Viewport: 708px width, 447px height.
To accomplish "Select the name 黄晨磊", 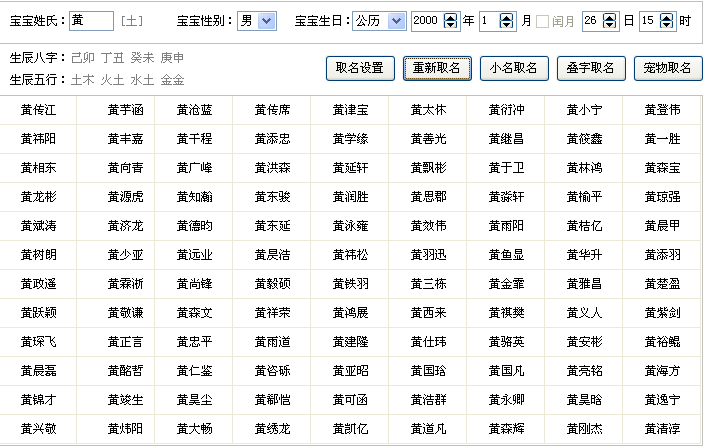I will tap(38, 371).
